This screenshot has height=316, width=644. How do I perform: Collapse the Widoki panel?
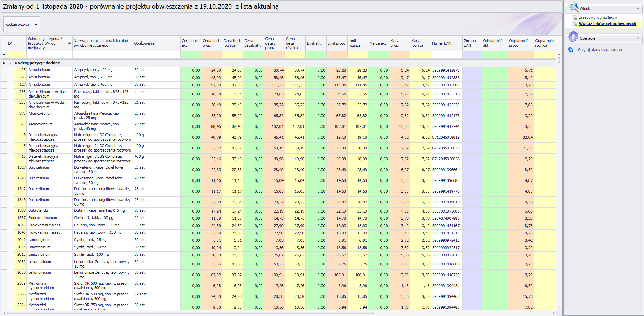coord(638,9)
